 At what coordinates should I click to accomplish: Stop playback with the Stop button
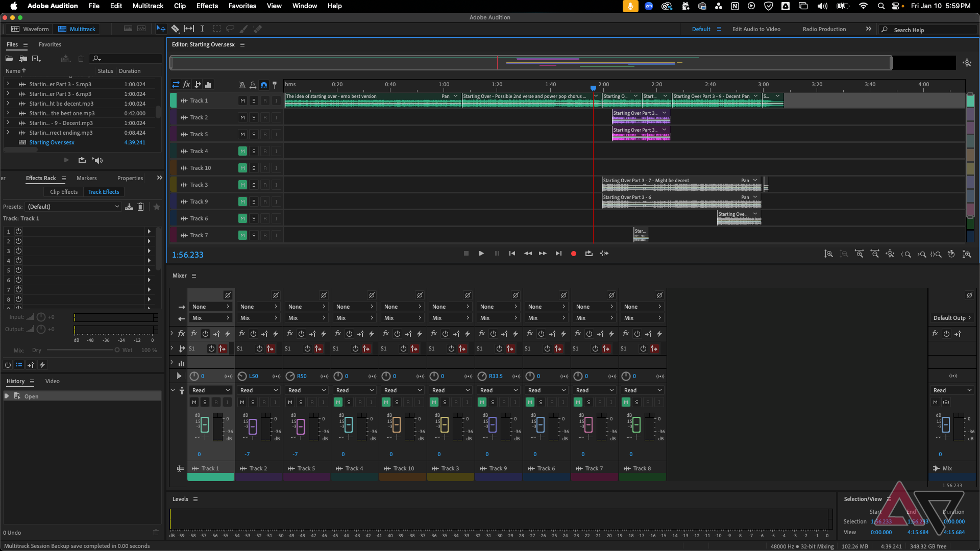click(x=466, y=254)
